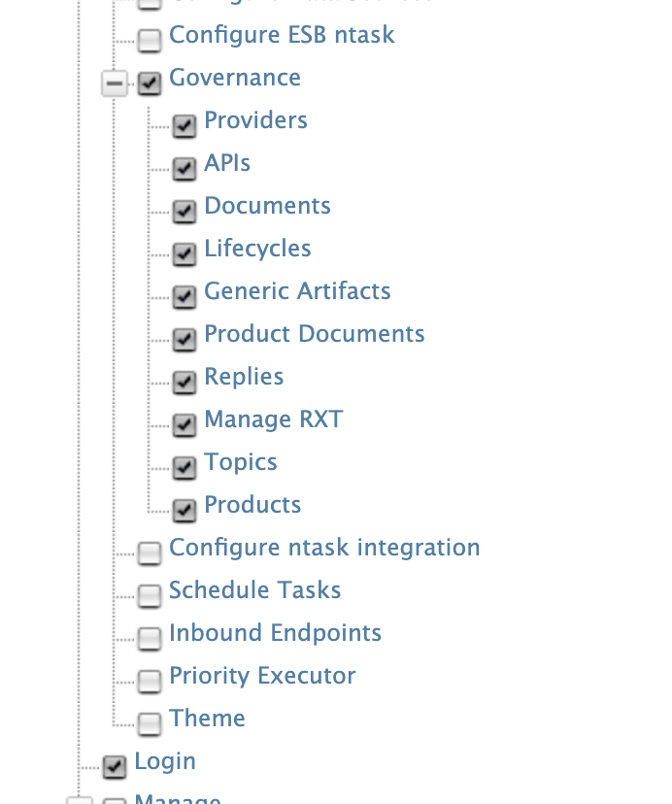Image resolution: width=672 pixels, height=804 pixels.
Task: Enable the Schedule Tasks permission
Action: tap(150, 596)
